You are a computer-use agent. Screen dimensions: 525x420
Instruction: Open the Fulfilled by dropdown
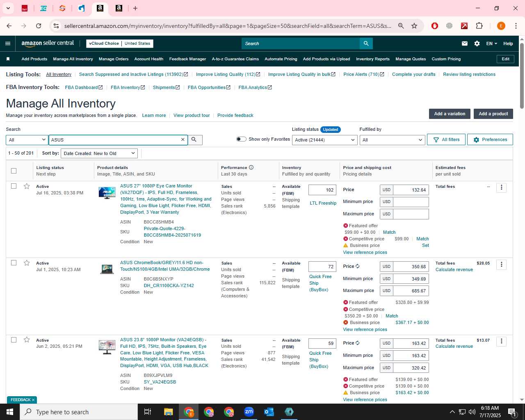pyautogui.click(x=392, y=140)
